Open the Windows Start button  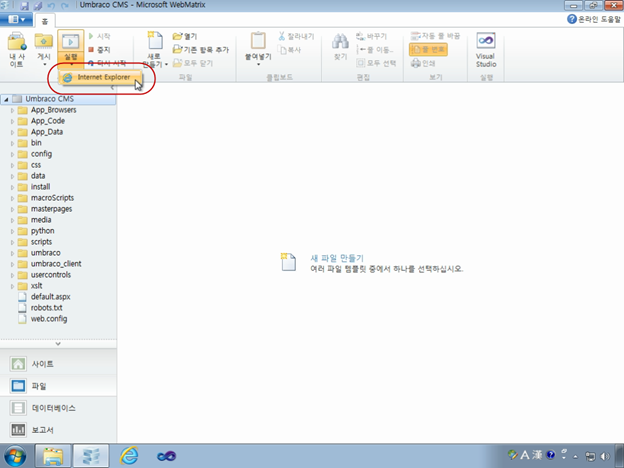pos(15,456)
